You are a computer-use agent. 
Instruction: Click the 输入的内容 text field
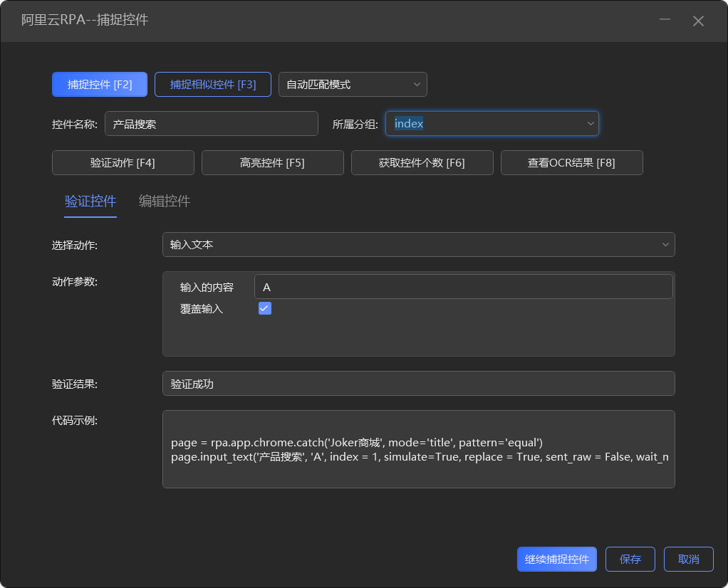tap(463, 287)
